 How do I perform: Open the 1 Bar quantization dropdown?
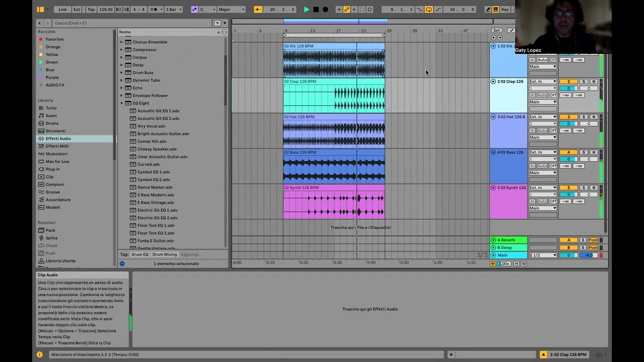[174, 10]
